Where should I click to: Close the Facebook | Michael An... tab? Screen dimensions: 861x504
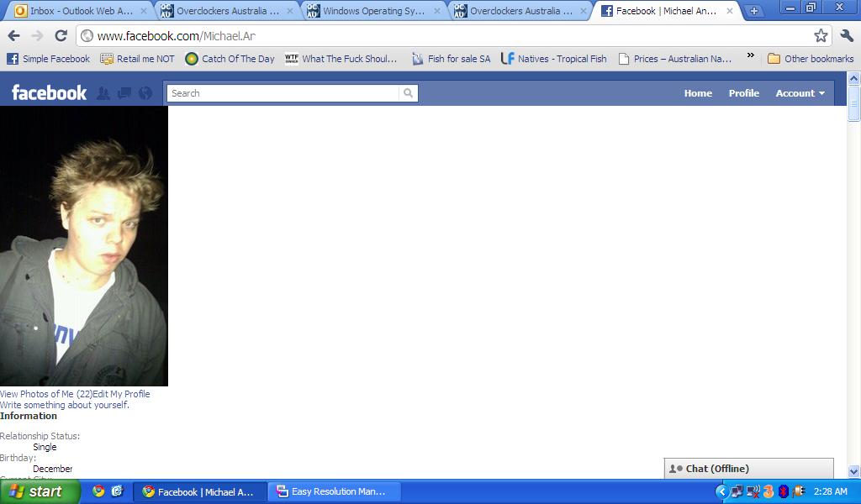click(730, 11)
